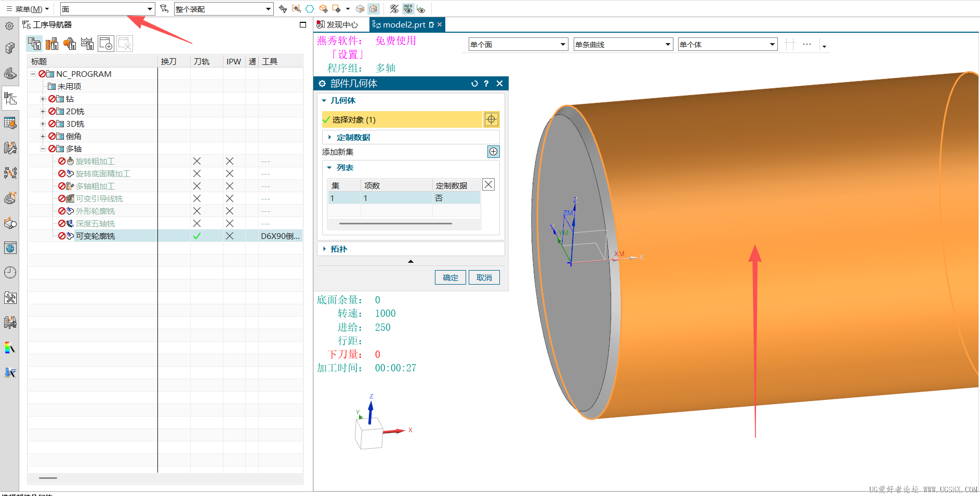
Task: Select the Machine Tool view icon
Action: [x=52, y=44]
